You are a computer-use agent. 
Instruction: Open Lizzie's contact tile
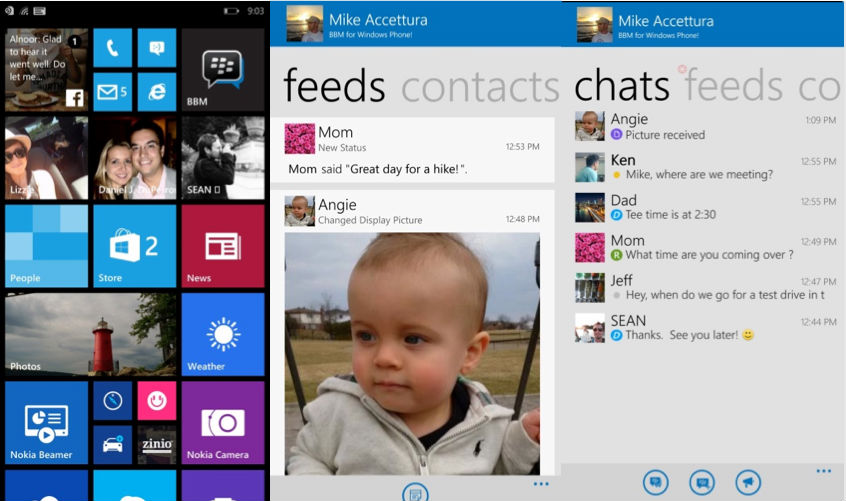(46, 158)
